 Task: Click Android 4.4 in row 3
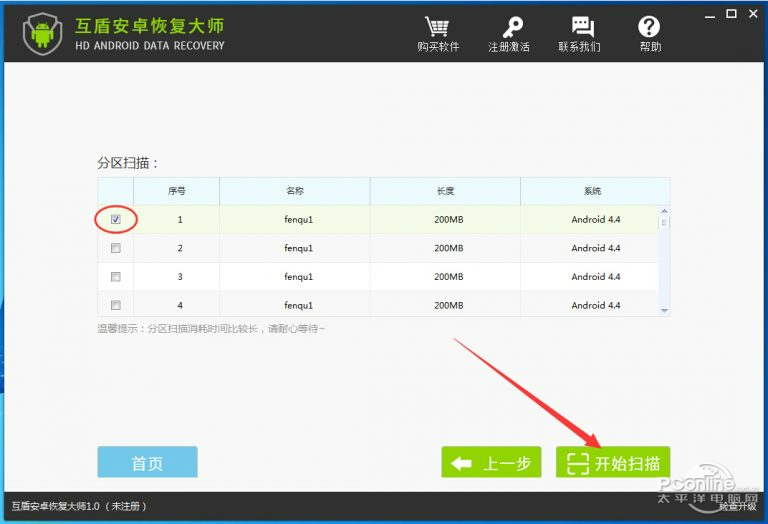[596, 277]
